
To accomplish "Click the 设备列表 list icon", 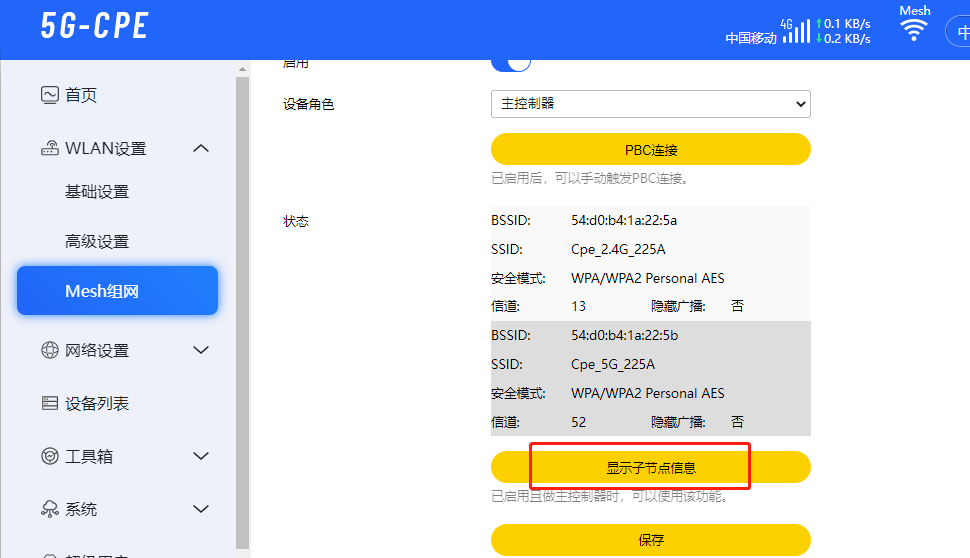I will point(50,404).
